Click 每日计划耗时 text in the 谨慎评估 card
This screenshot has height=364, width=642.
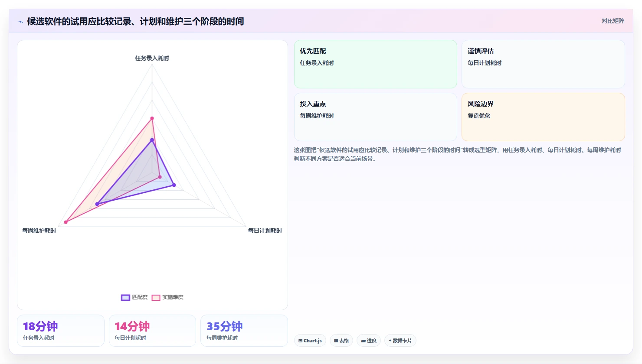485,63
